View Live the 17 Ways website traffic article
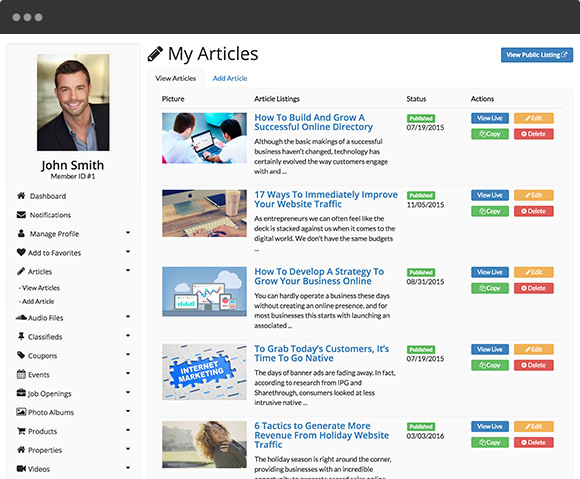This screenshot has height=479, width=580. (x=490, y=195)
